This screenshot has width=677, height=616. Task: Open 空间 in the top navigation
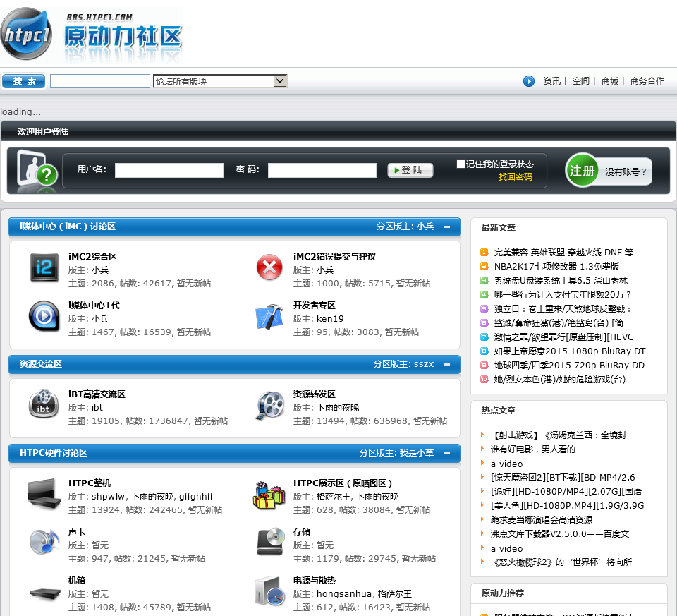[580, 80]
